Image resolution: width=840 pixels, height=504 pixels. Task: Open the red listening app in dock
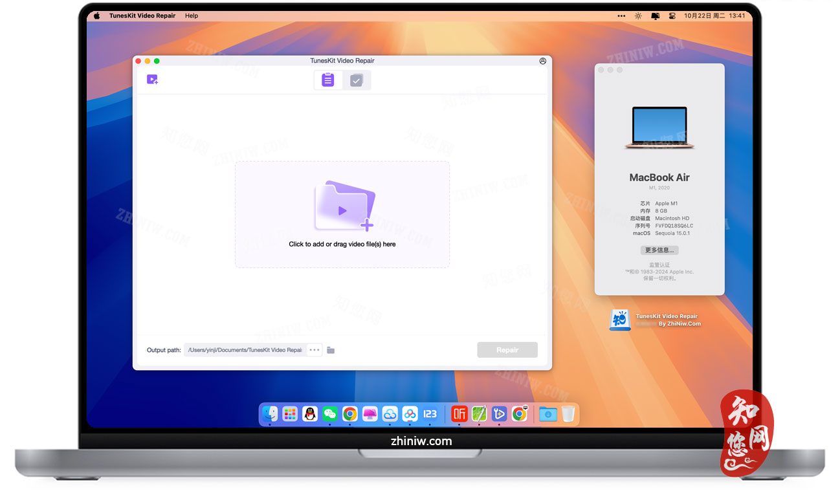coord(459,414)
